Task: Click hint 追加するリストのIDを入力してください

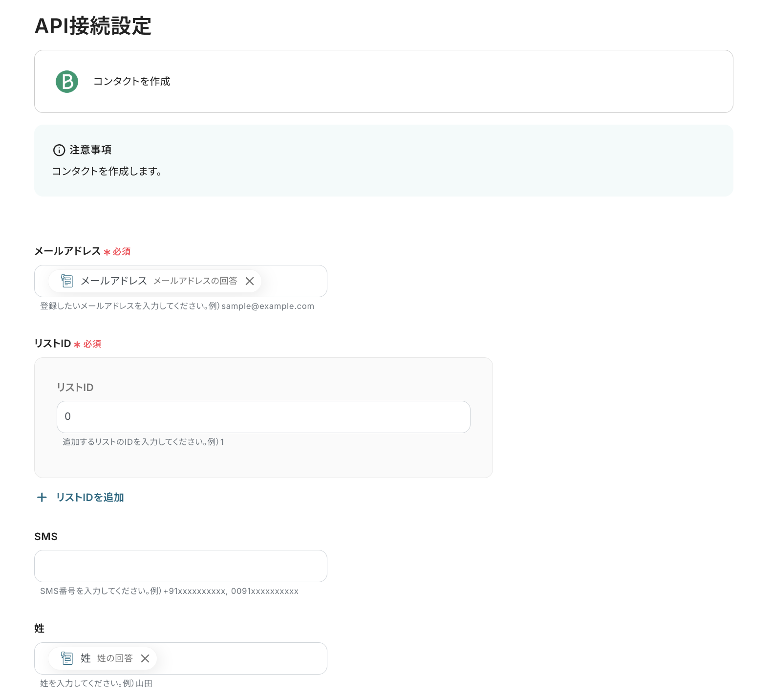Action: 143,442
